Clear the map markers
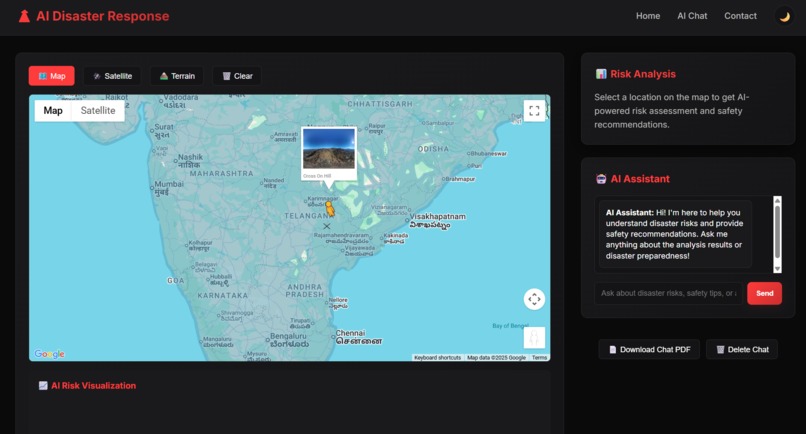806x434 pixels. pyautogui.click(x=237, y=76)
